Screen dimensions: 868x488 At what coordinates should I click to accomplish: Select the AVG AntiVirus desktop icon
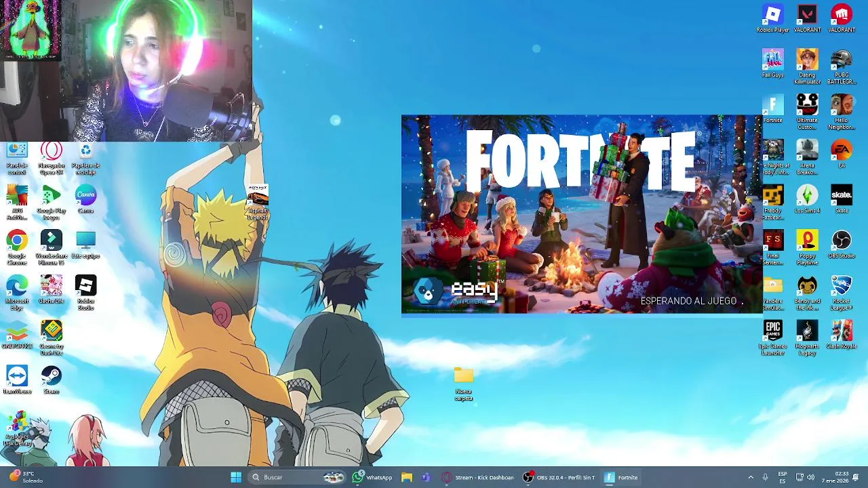(x=17, y=203)
